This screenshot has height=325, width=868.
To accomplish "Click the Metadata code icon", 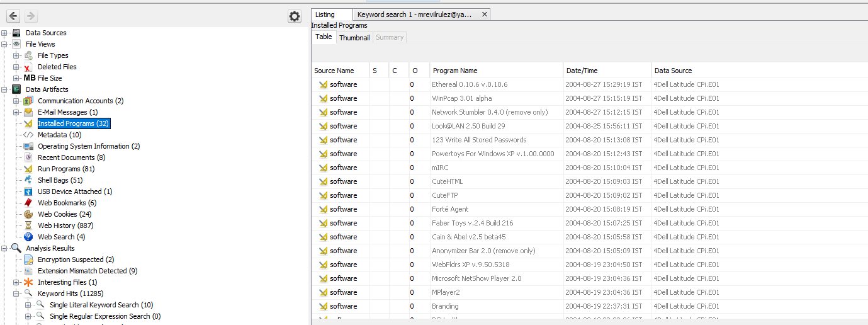I will point(28,135).
